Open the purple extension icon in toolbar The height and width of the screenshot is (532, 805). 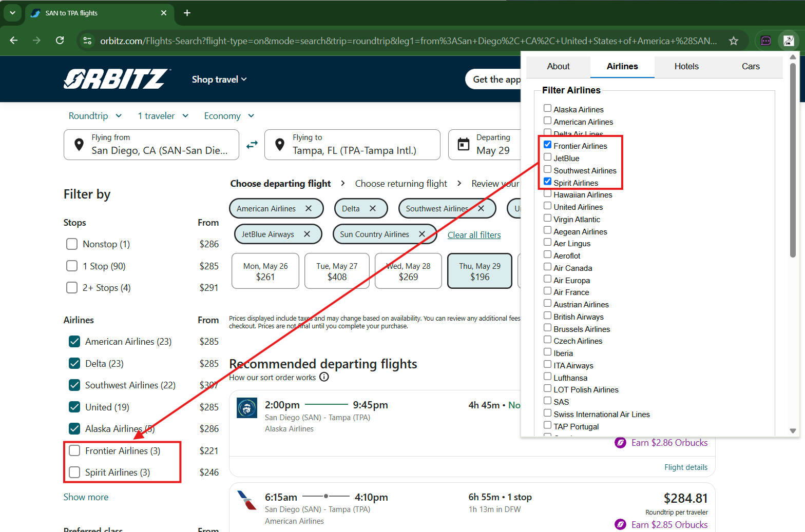click(x=766, y=41)
